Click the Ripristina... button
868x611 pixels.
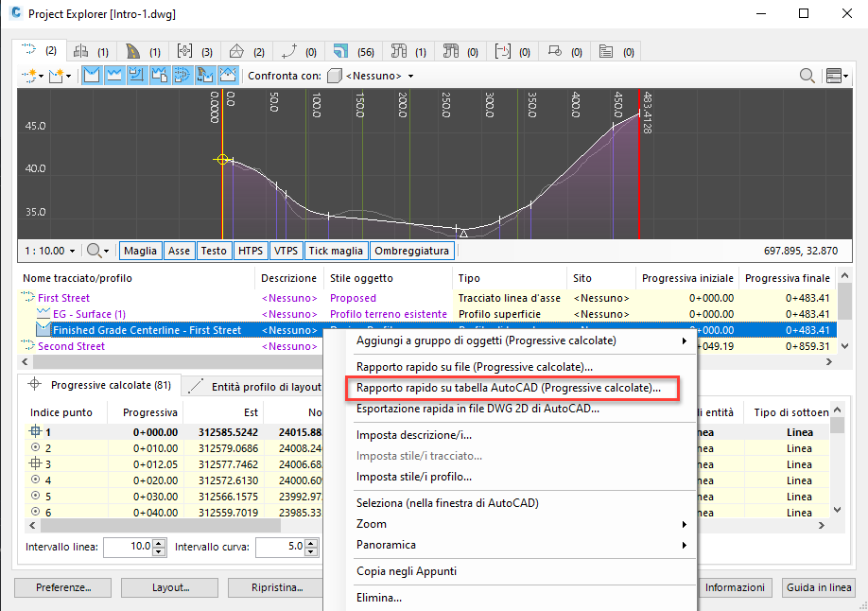pos(276,587)
